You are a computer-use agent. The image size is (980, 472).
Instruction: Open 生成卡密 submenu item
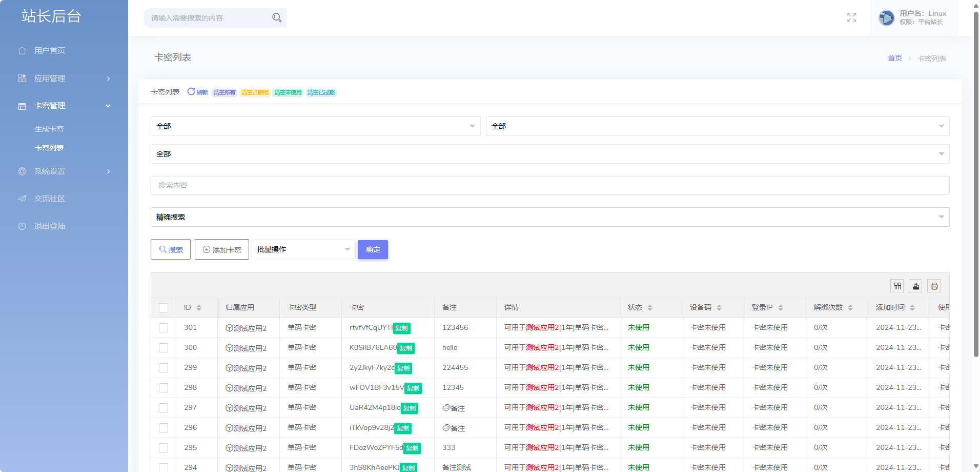pos(49,129)
